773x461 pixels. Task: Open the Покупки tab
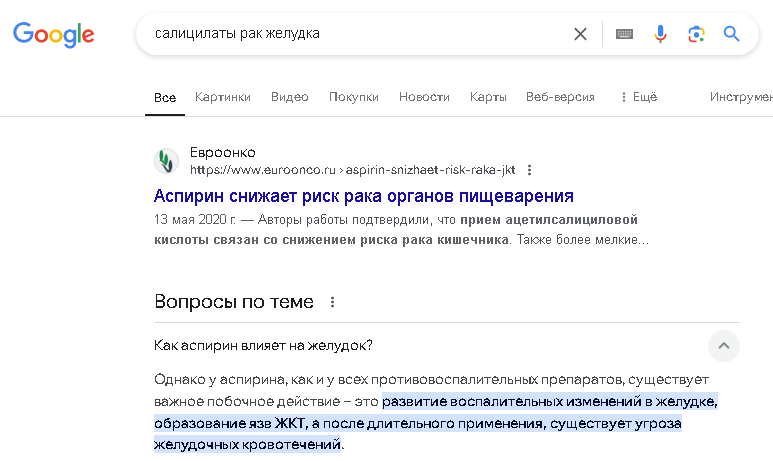click(x=353, y=97)
